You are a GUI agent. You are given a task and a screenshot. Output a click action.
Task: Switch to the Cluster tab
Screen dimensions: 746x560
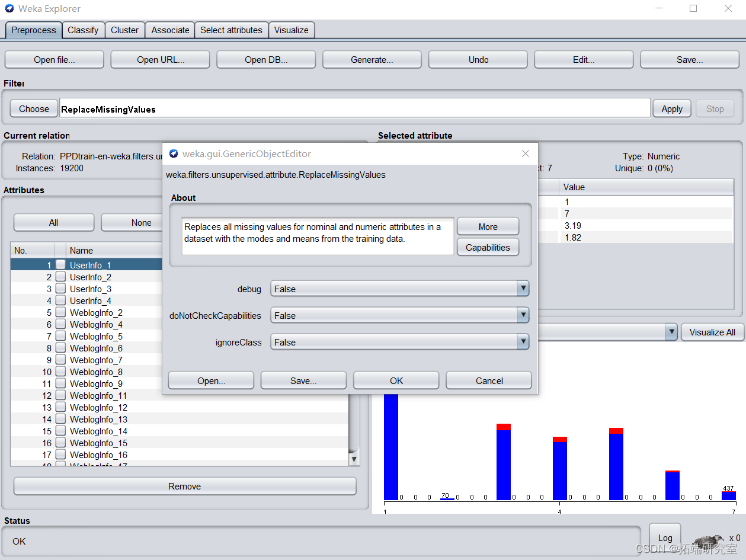pos(124,30)
